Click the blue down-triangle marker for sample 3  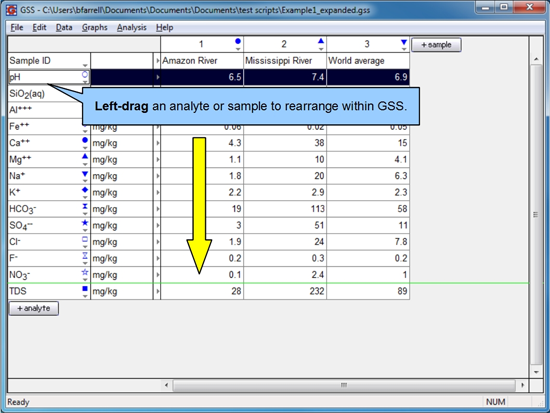tap(404, 42)
